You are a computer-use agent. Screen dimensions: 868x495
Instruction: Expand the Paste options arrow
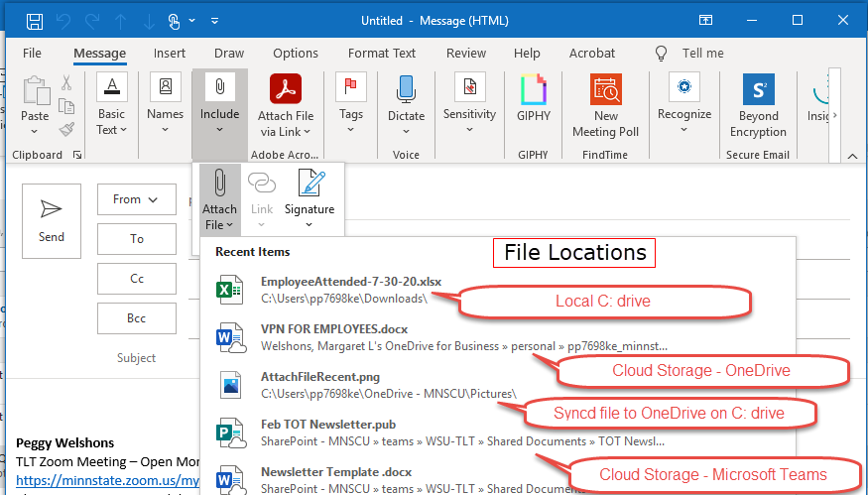pos(35,132)
